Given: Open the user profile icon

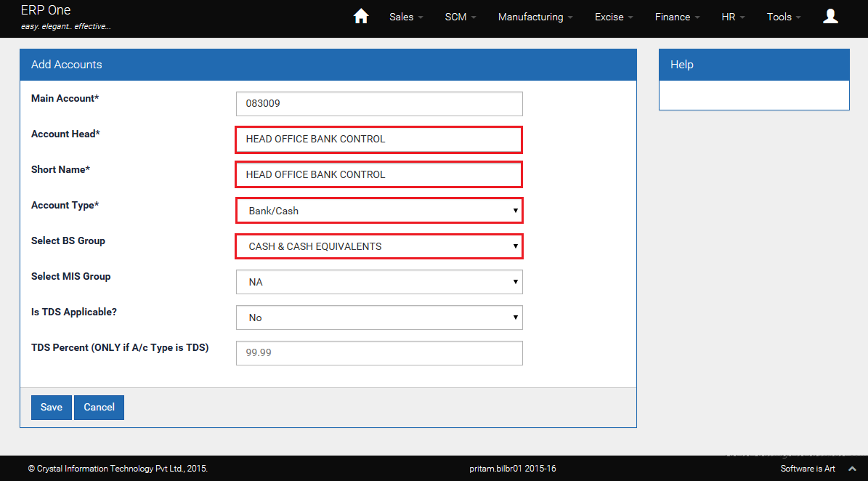Looking at the screenshot, I should click(830, 17).
